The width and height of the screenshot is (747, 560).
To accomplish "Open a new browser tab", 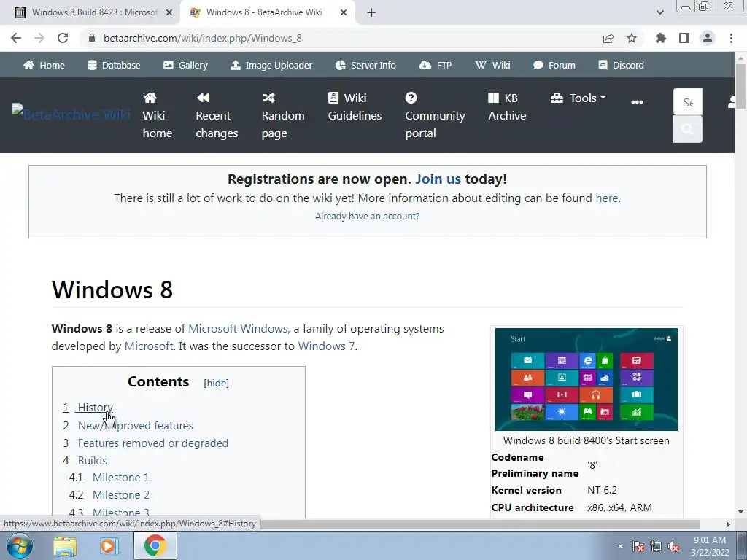I will [x=371, y=13].
